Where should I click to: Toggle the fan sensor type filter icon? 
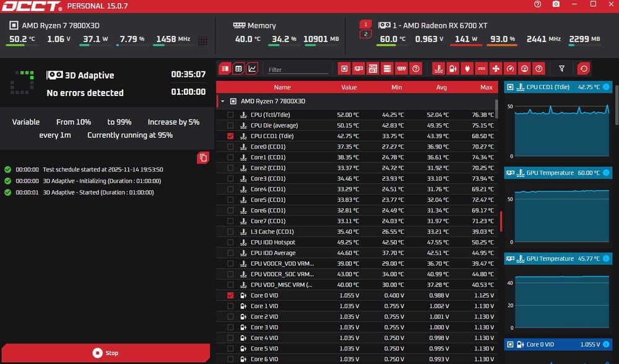click(496, 69)
